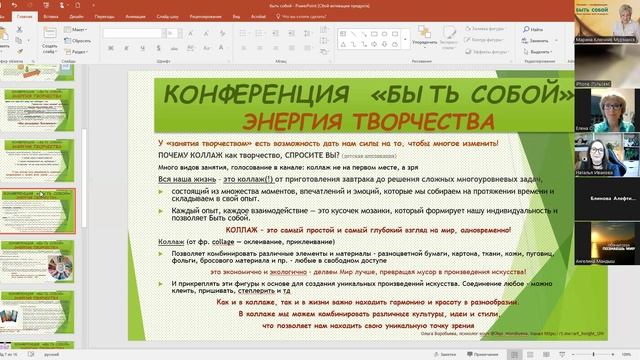Open the Section (Раздел) dropdown
Screen dimensions: 640x360
(x=76, y=52)
